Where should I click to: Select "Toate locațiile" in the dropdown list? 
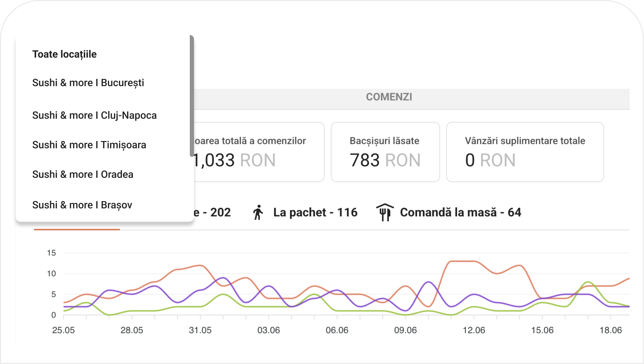point(64,54)
